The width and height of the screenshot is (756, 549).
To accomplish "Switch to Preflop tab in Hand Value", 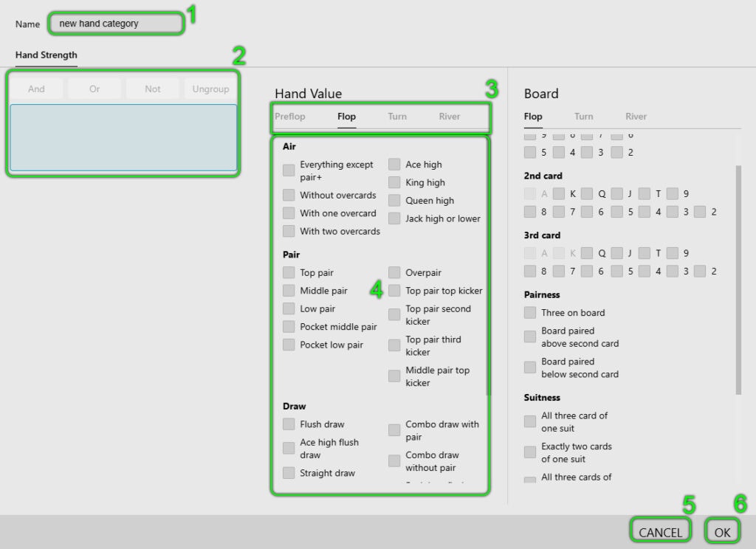I will point(290,117).
